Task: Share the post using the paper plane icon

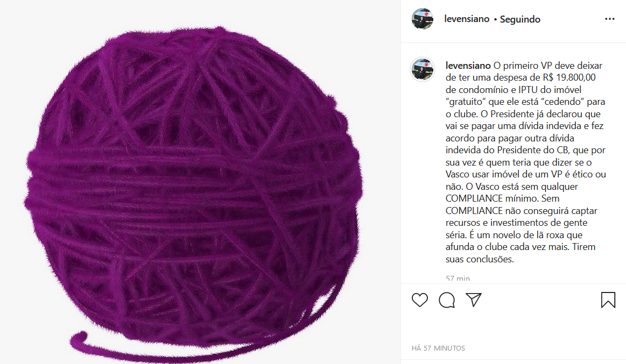Action: tap(474, 300)
